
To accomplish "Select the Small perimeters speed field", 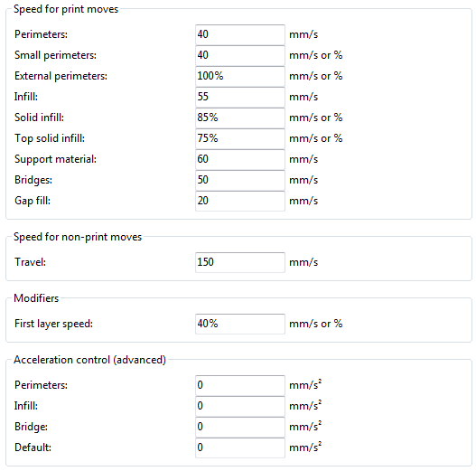I will coord(240,55).
